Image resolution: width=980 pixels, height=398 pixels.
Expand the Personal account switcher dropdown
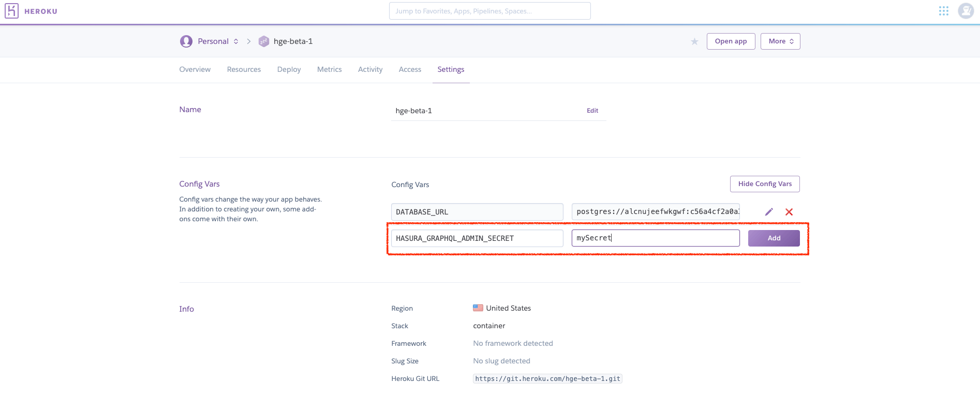tap(236, 41)
